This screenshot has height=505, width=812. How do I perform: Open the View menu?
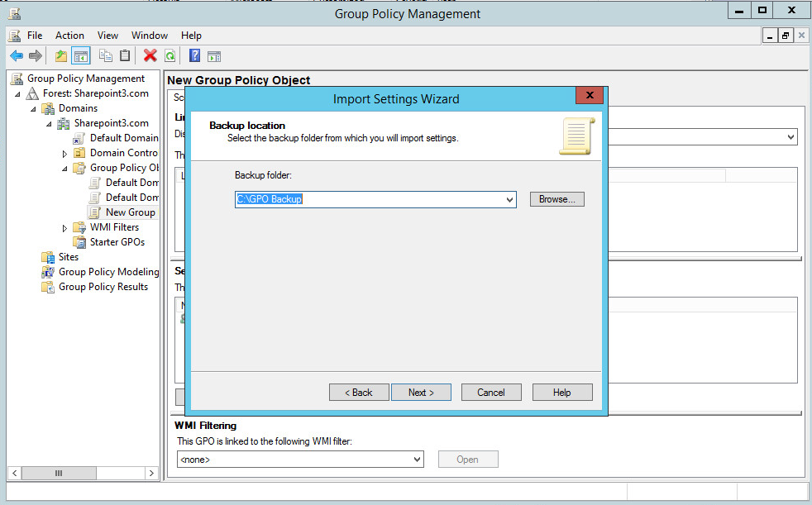pos(107,36)
